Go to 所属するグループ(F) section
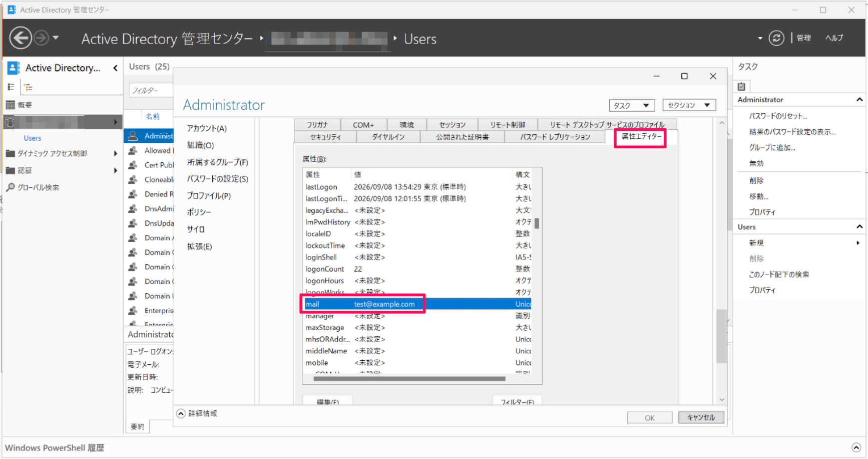Screen dimensions: 868x459 pyautogui.click(x=217, y=162)
